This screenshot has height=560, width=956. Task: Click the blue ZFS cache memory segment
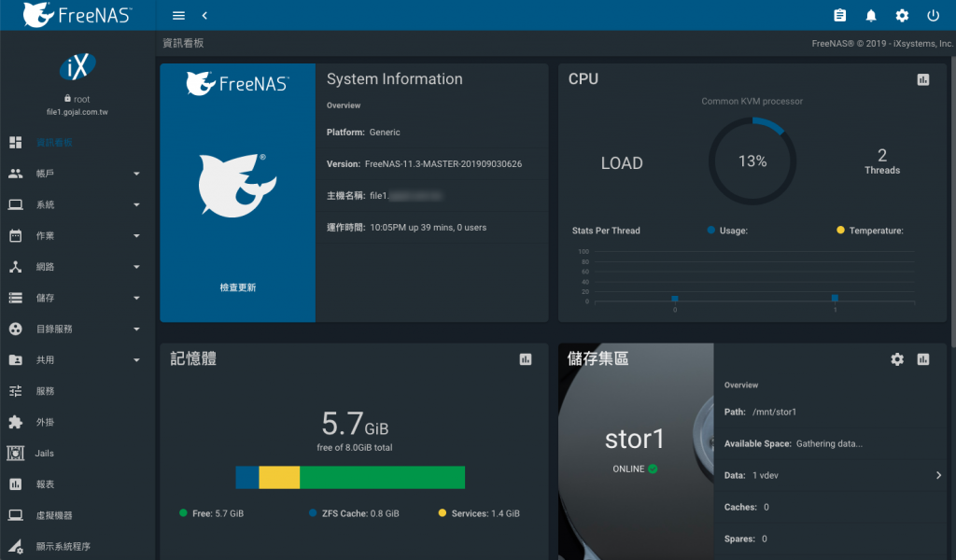point(246,478)
